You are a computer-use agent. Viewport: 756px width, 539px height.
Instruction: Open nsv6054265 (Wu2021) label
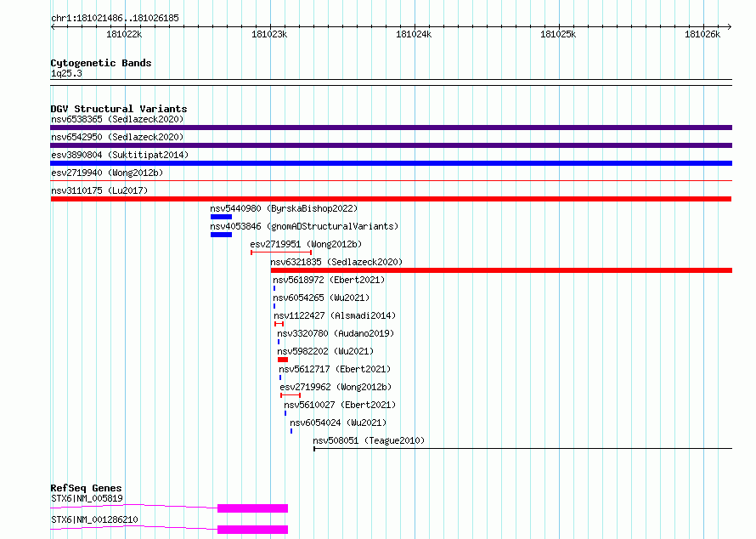tap(321, 298)
